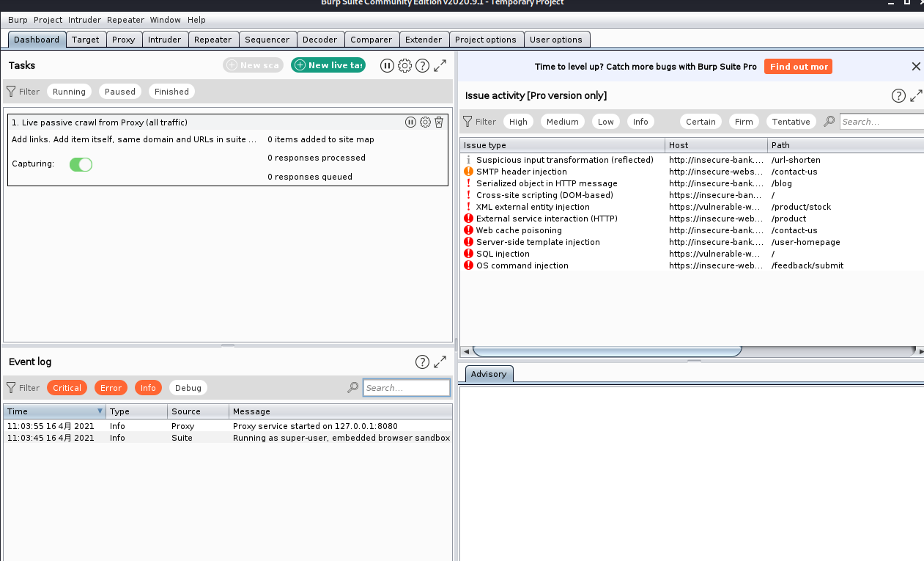This screenshot has width=924, height=561.
Task: Open Tasks panel settings gear
Action: click(x=404, y=65)
